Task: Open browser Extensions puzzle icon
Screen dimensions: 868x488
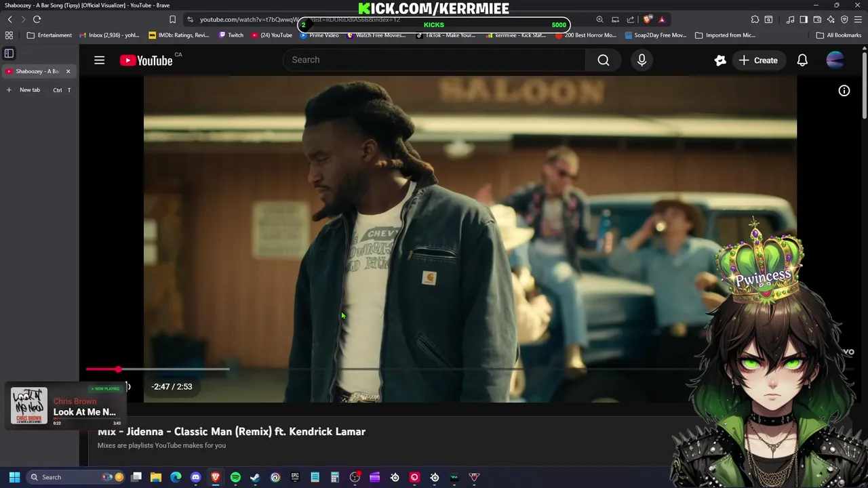Action: (x=755, y=20)
